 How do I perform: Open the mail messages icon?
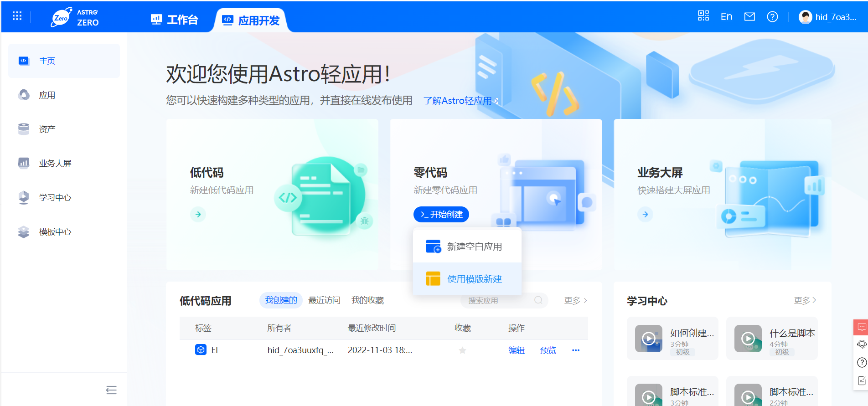coord(749,17)
